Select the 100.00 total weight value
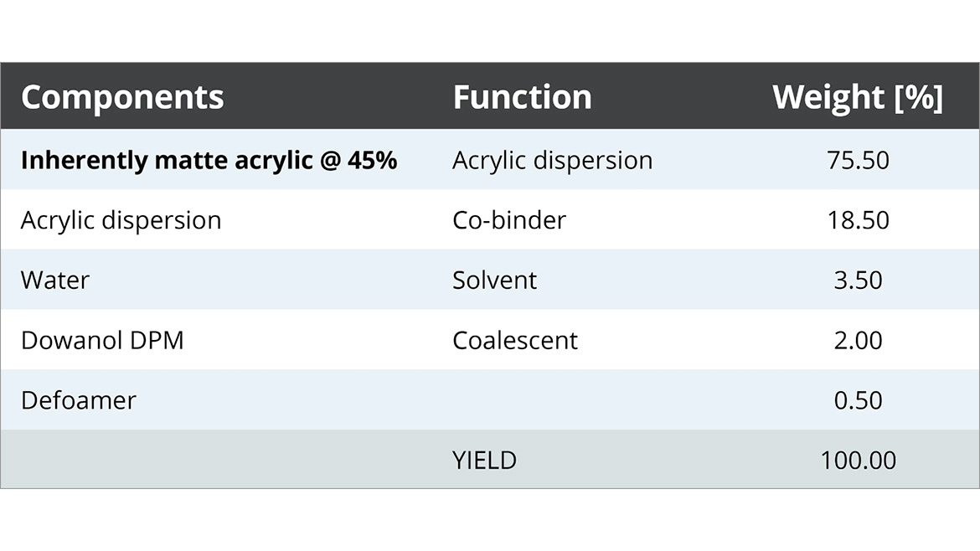The width and height of the screenshot is (980, 551). tap(858, 460)
